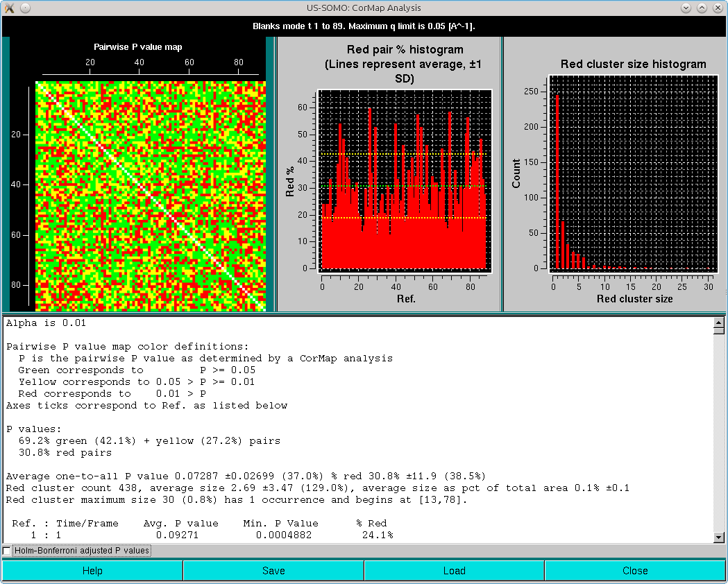Enable Holm-Bonferroni adjusted P values

(x=6, y=549)
